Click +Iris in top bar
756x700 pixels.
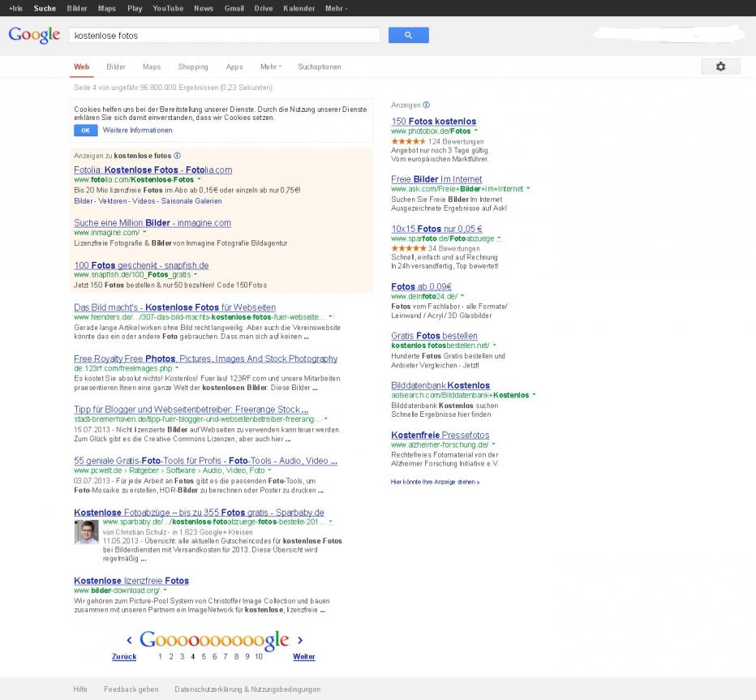[x=15, y=8]
